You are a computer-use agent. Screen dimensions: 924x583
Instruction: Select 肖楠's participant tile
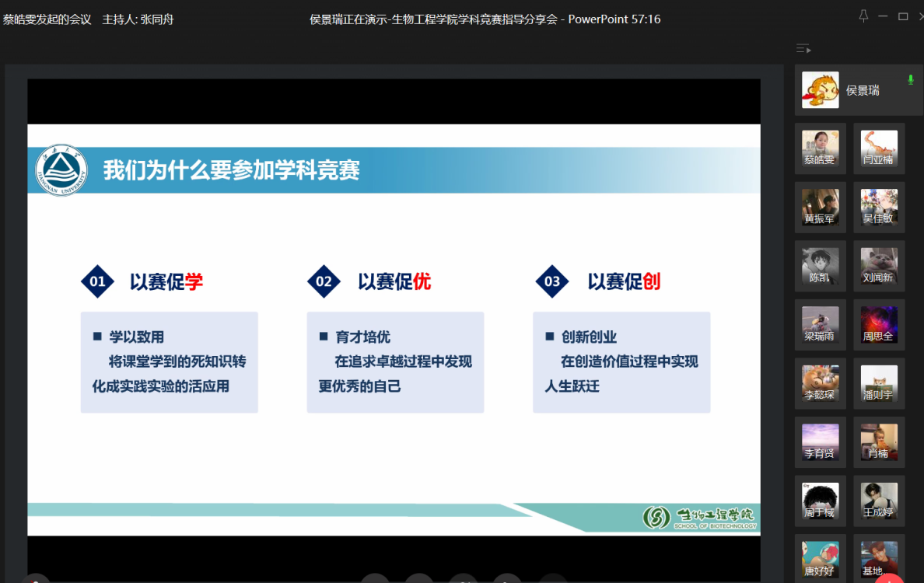coord(879,442)
